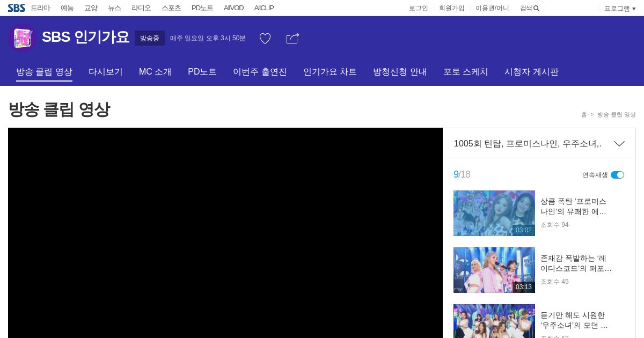Click the 조회수 94 text

(554, 225)
